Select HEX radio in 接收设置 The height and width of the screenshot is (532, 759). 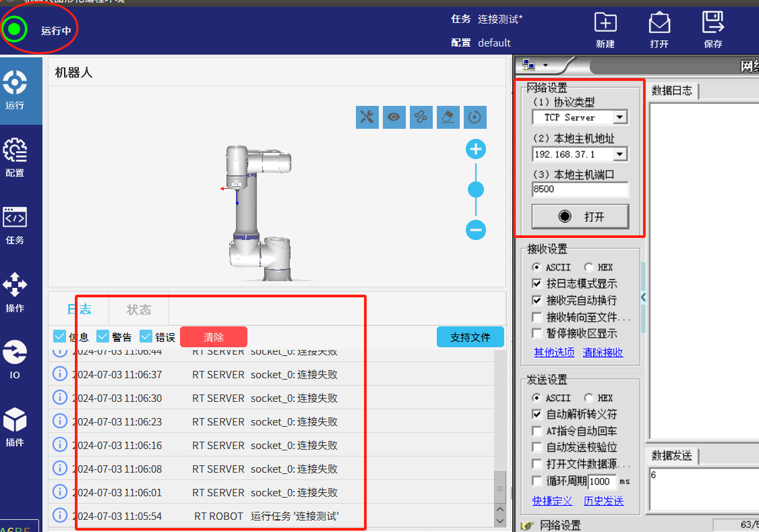pyautogui.click(x=589, y=267)
